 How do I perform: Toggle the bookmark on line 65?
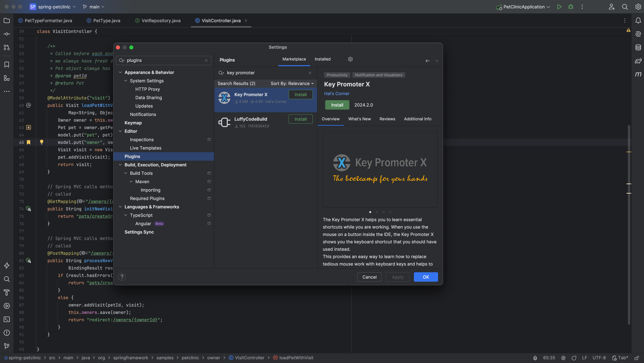29,142
